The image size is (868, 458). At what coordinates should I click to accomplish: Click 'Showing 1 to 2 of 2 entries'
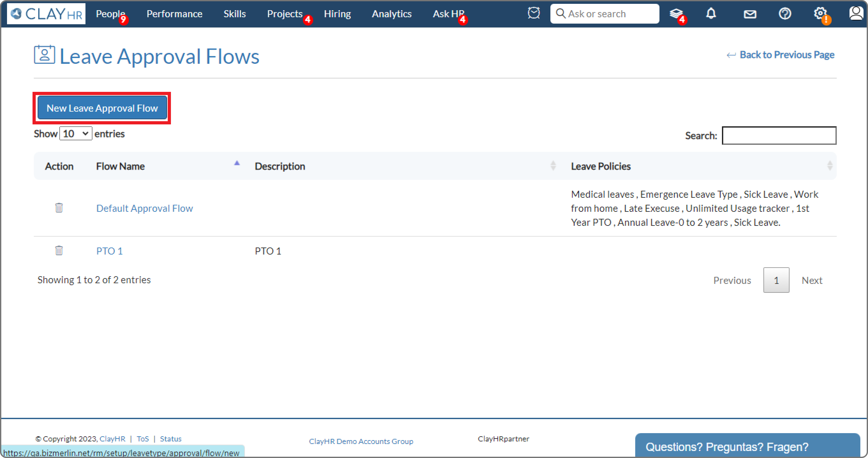[94, 280]
